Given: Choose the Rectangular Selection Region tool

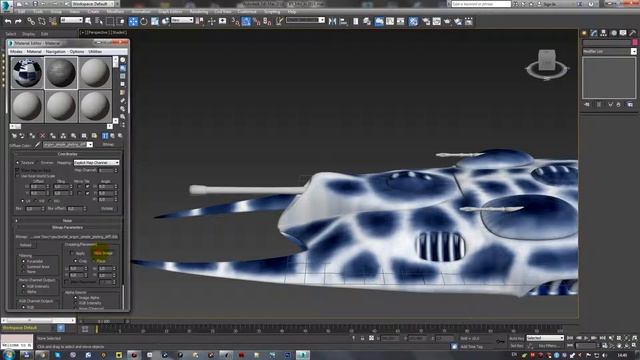Looking at the screenshot, I should (x=110, y=21).
